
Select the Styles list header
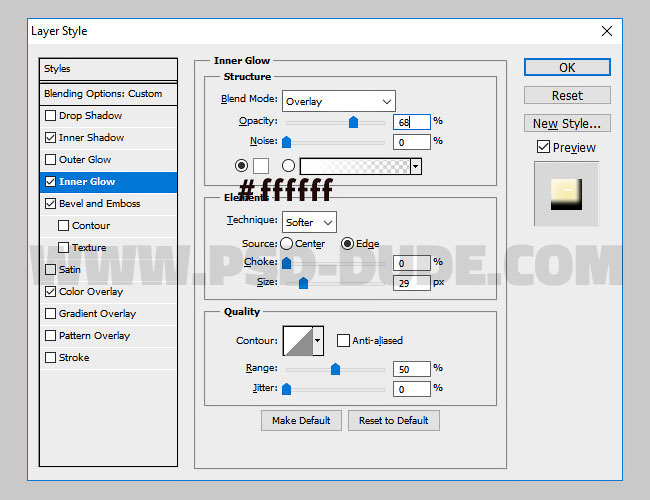click(108, 69)
